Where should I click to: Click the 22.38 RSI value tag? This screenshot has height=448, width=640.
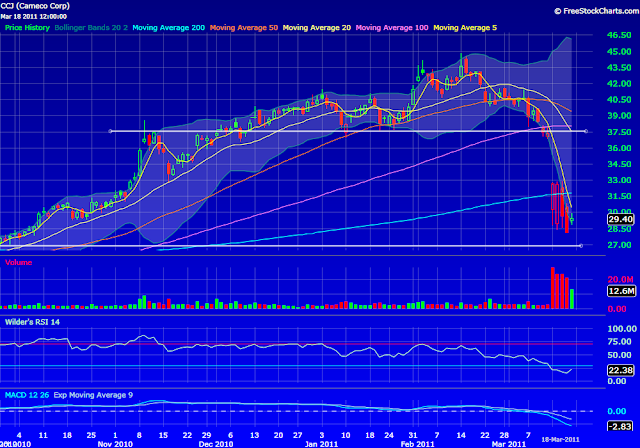click(x=620, y=370)
